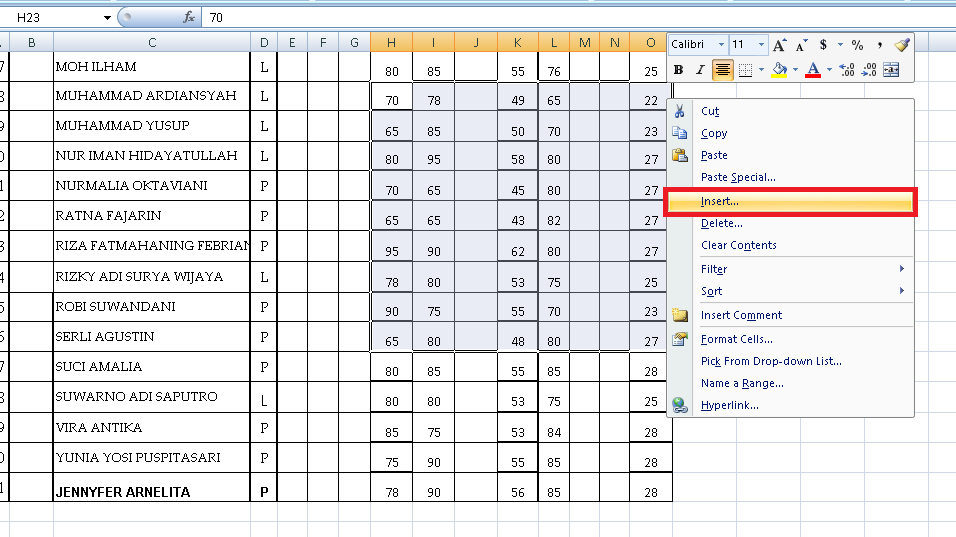Increase font size in mini toolbar
The image size is (956, 537).
coord(779,45)
